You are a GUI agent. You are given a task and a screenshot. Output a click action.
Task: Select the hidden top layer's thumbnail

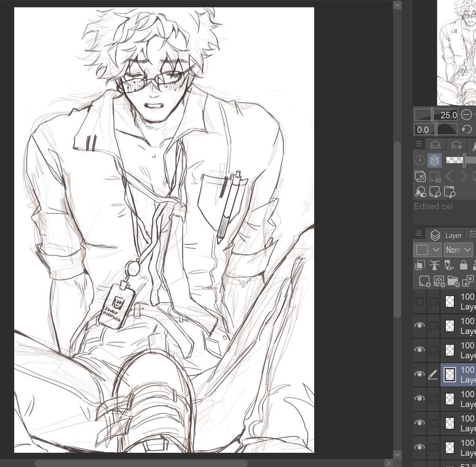coord(450,301)
